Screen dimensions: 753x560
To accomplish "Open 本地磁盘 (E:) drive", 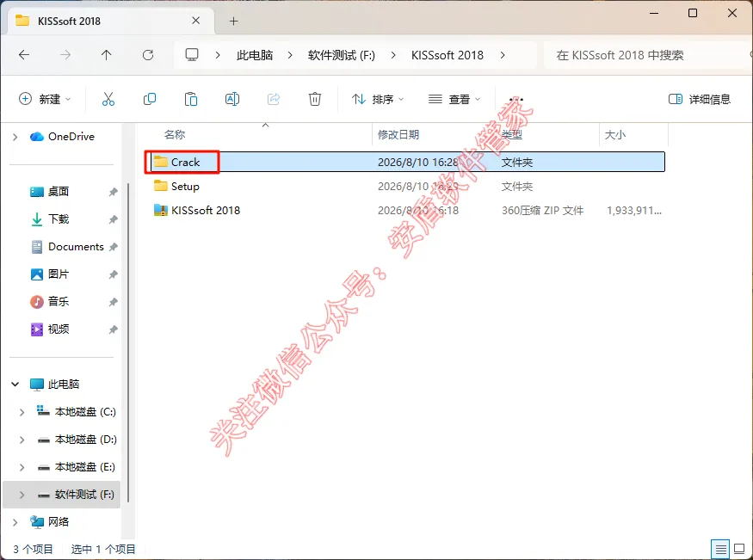I will 85,467.
